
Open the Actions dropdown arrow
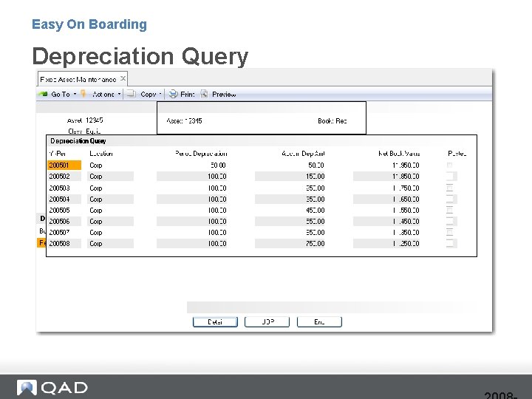tap(119, 94)
